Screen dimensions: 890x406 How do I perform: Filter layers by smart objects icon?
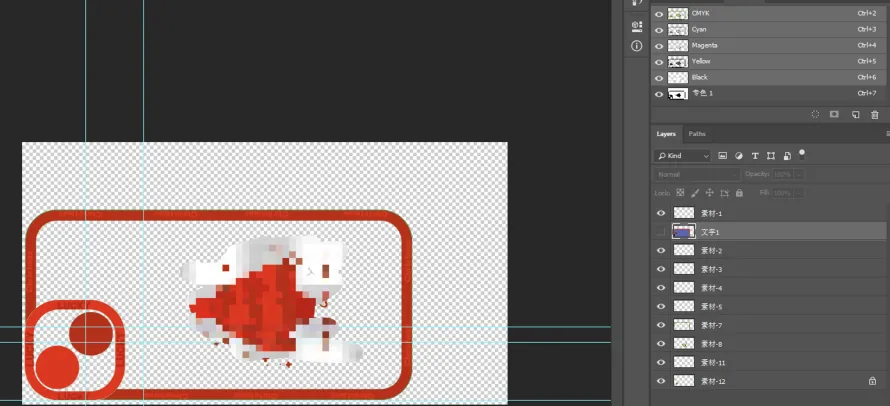787,156
